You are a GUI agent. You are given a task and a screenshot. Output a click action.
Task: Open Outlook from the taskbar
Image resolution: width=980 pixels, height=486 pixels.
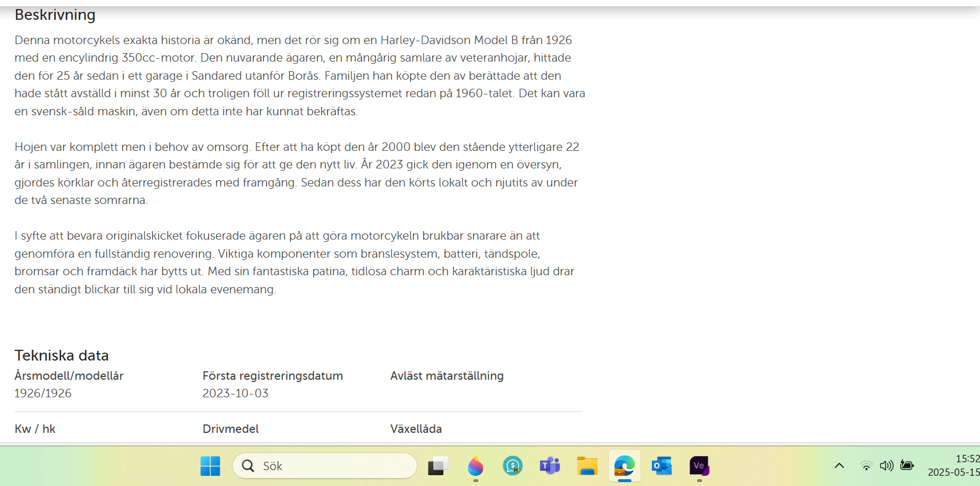click(661, 466)
